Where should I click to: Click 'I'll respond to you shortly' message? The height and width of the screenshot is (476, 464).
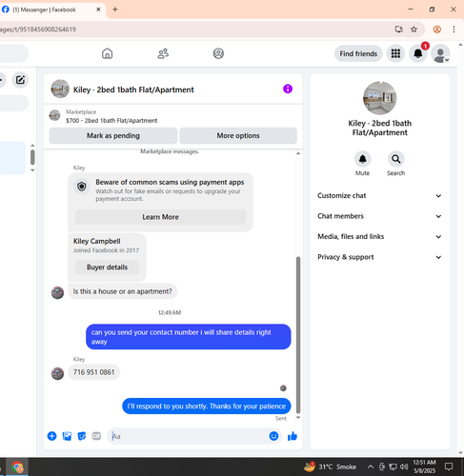[x=207, y=407]
